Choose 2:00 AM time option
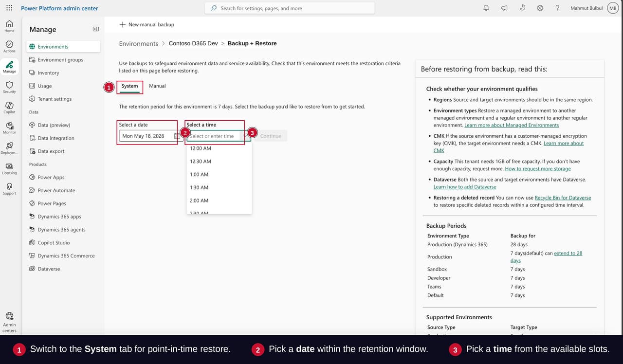Image resolution: width=623 pixels, height=364 pixels. (x=219, y=201)
